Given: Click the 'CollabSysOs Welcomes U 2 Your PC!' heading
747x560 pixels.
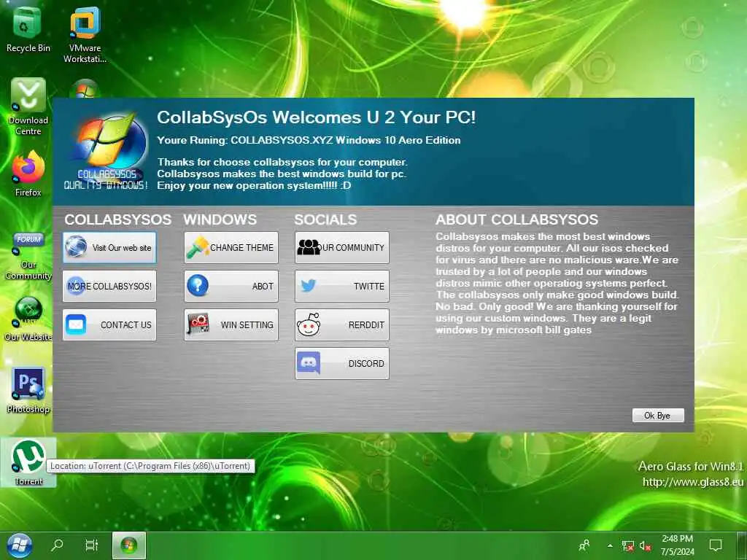Looking at the screenshot, I should (317, 117).
